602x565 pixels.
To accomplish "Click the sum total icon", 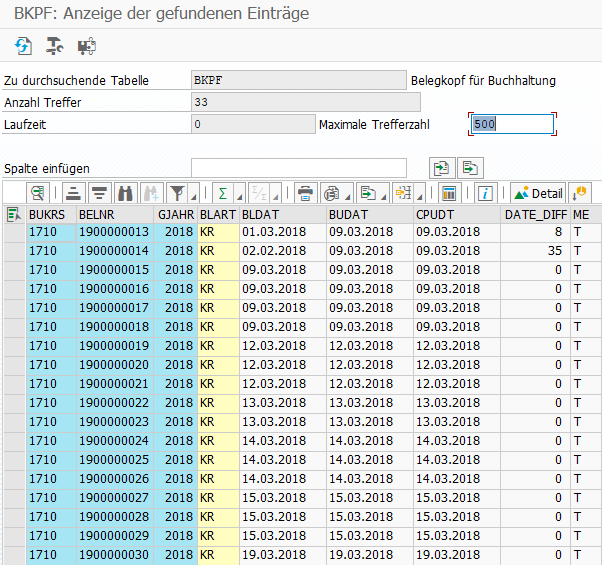I will tap(222, 193).
